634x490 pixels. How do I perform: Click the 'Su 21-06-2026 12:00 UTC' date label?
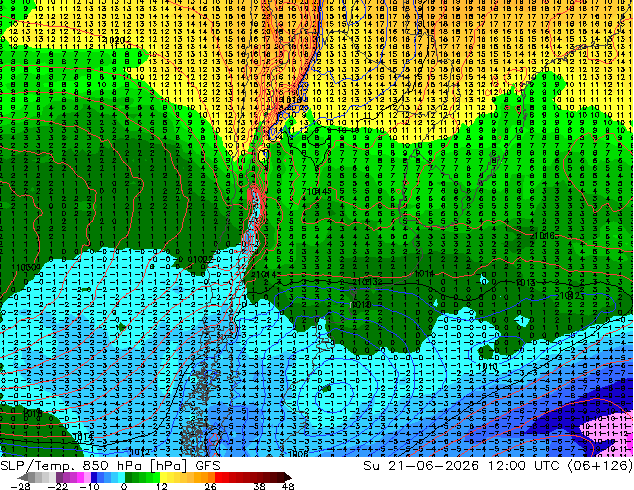point(463,466)
